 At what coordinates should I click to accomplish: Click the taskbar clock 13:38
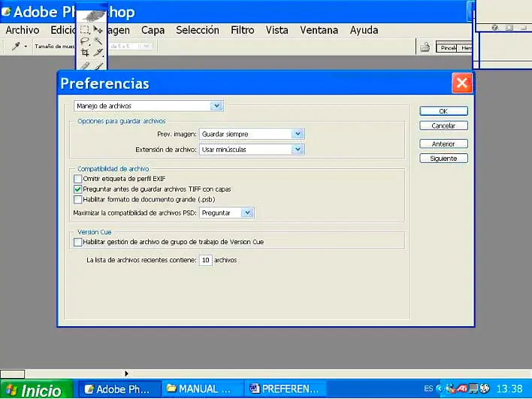pyautogui.click(x=509, y=388)
